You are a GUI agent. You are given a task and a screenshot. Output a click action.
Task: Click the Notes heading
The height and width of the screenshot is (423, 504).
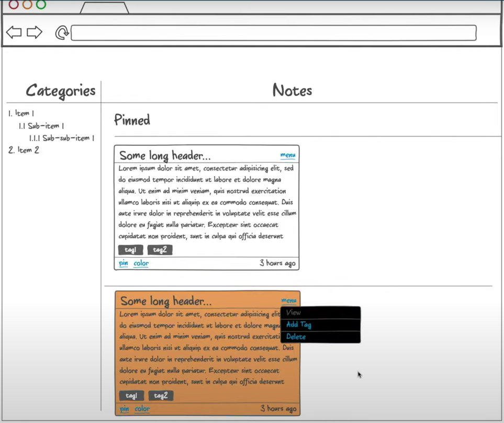point(292,90)
